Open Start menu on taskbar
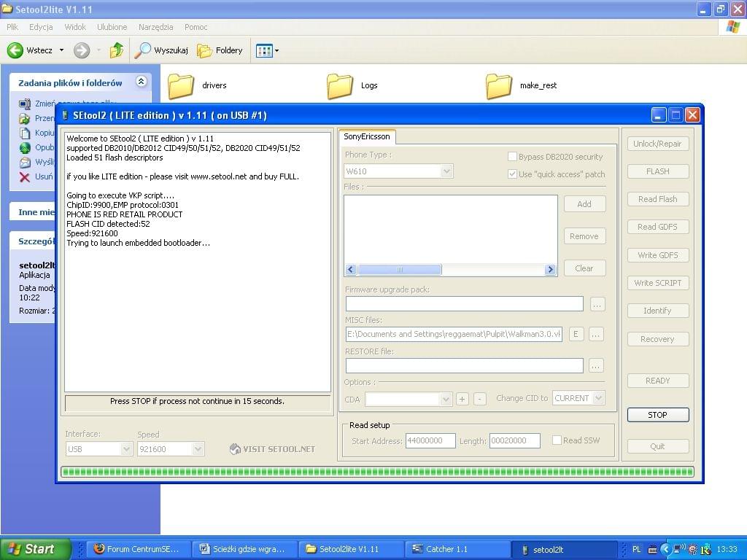Image resolution: width=747 pixels, height=560 pixels. [x=35, y=549]
